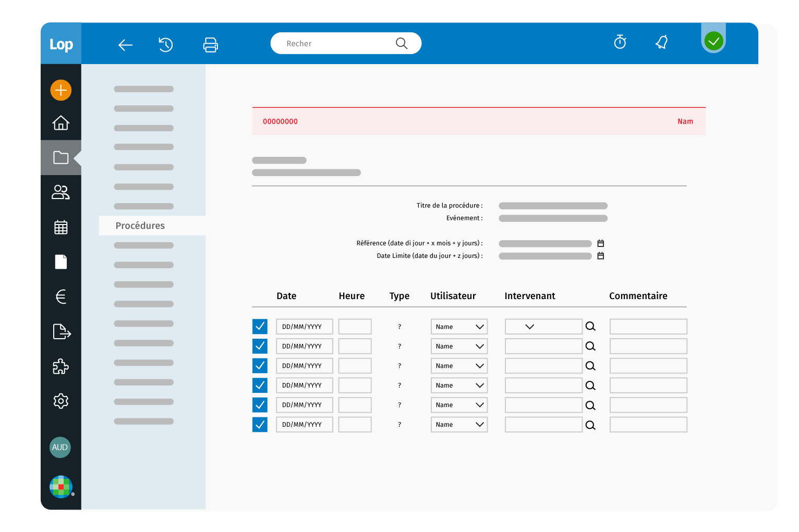Open the calendar icon in left sidebar

tap(61, 227)
